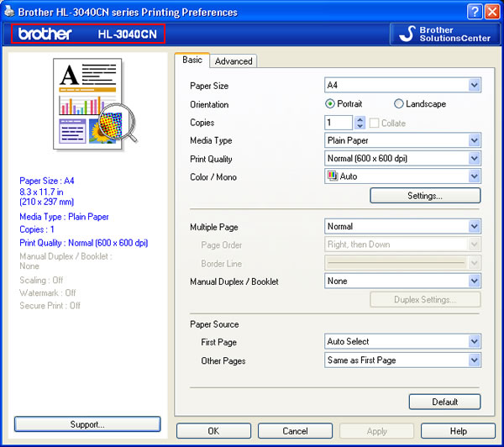
Task: Click the Apply button
Action: pos(376,431)
